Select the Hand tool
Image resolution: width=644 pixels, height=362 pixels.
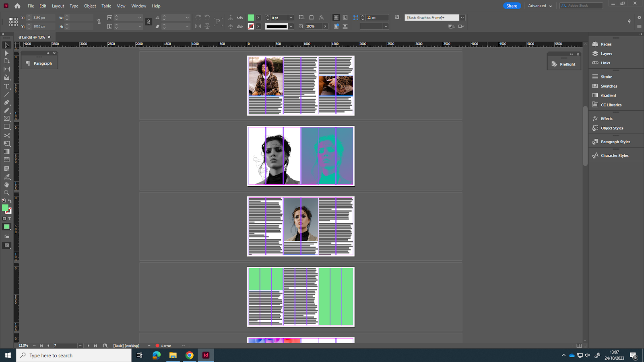click(6, 185)
